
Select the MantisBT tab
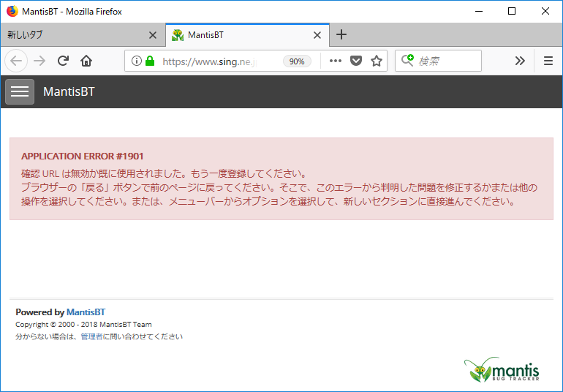247,35
